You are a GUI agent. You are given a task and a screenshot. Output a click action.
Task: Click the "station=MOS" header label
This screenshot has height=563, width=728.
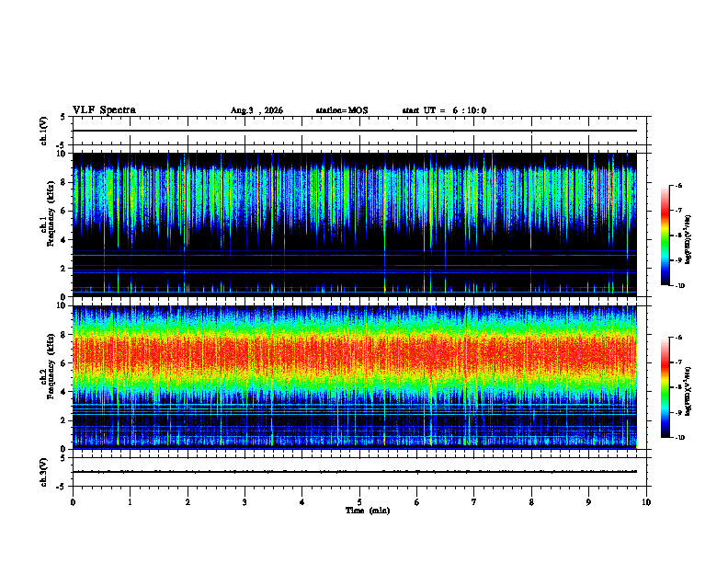pos(342,110)
